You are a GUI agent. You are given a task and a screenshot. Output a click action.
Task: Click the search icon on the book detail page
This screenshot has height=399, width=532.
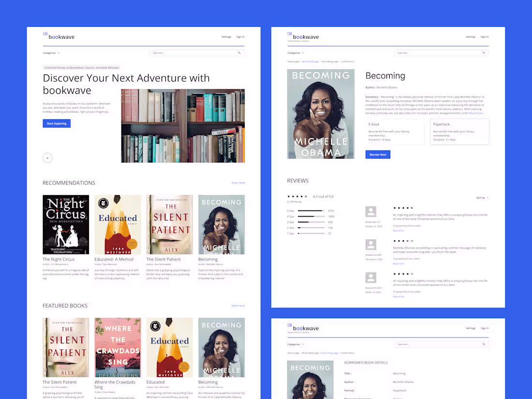(x=484, y=53)
